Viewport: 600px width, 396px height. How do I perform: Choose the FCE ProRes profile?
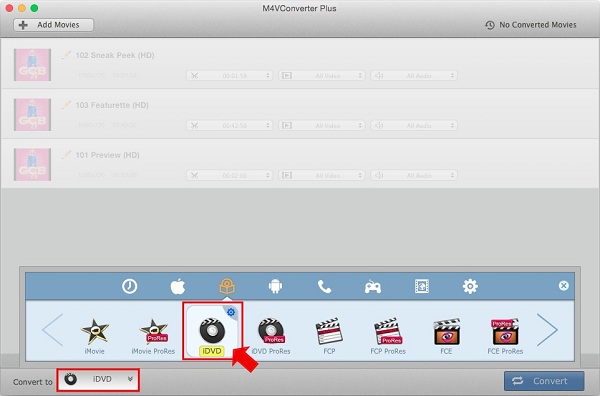click(x=505, y=336)
